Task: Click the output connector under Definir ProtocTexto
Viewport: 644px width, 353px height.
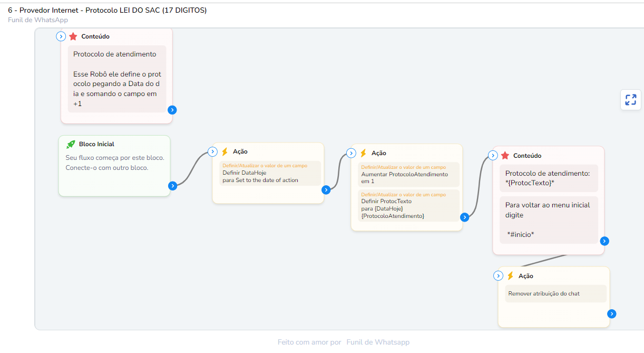Action: (x=465, y=217)
